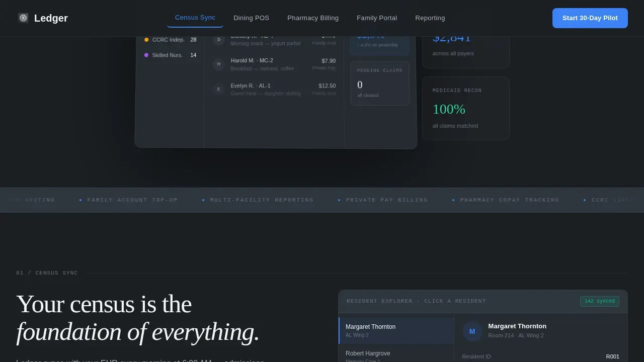This screenshot has height=362, width=644.
Task: Click the Ledger brand name text
Action: click(x=51, y=18)
